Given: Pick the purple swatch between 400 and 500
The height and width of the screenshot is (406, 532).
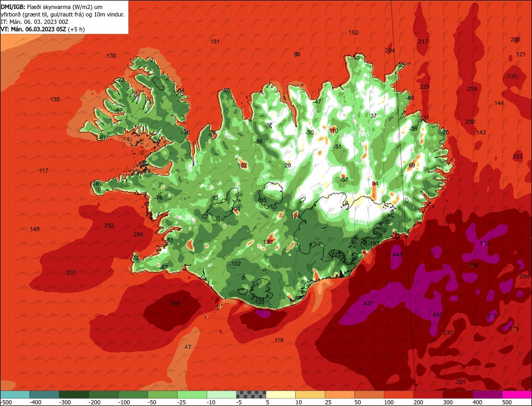Looking at the screenshot, I should pyautogui.click(x=487, y=394).
